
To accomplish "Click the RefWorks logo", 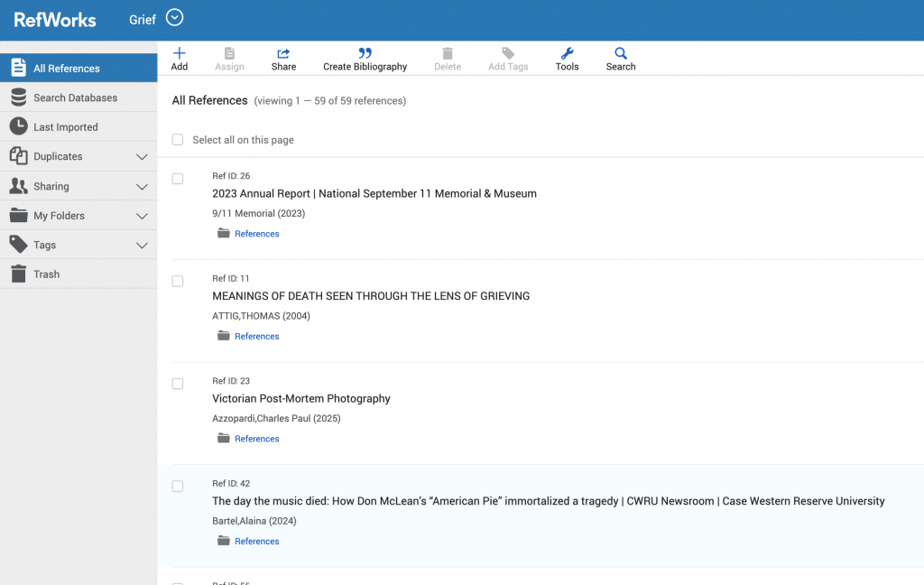I will pyautogui.click(x=55, y=19).
